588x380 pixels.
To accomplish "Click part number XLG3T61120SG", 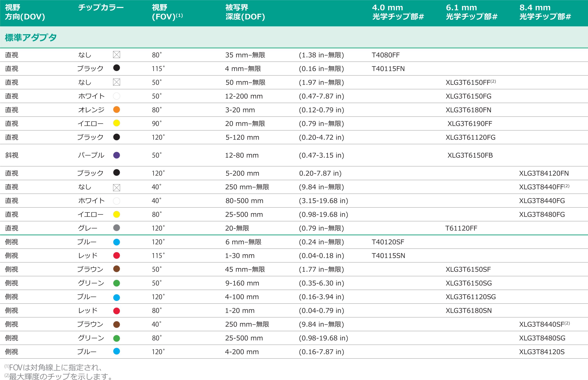I will (470, 297).
